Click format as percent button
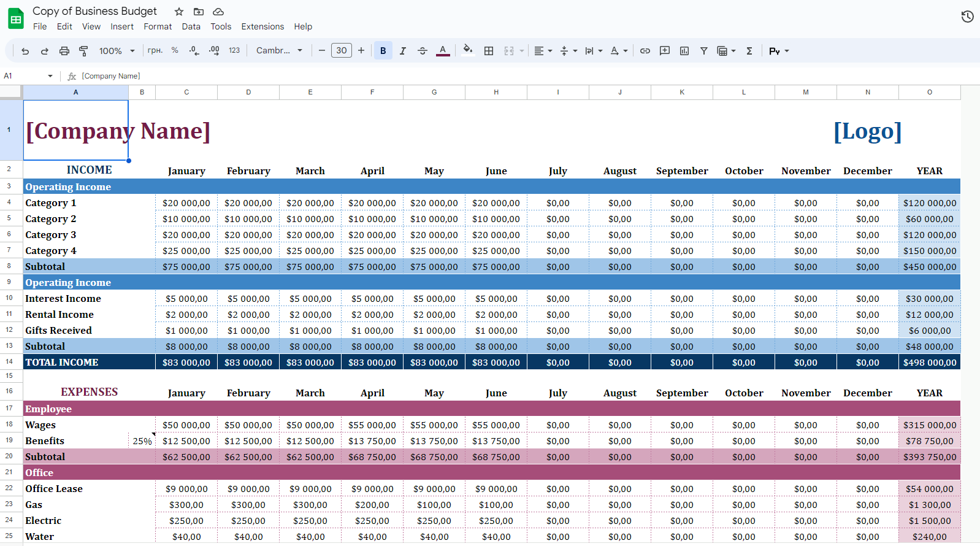 175,51
